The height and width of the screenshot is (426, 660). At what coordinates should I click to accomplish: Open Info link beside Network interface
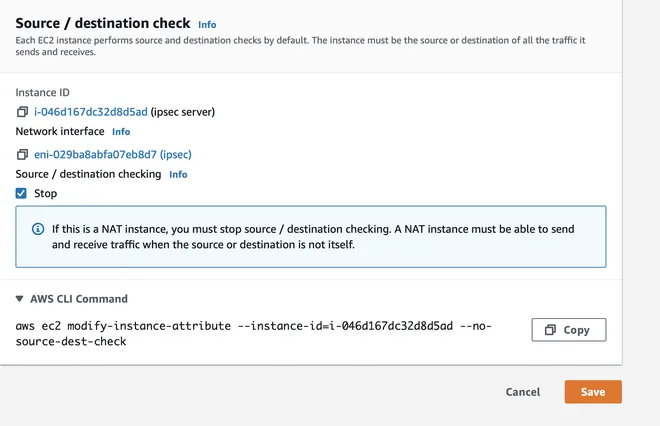(121, 132)
